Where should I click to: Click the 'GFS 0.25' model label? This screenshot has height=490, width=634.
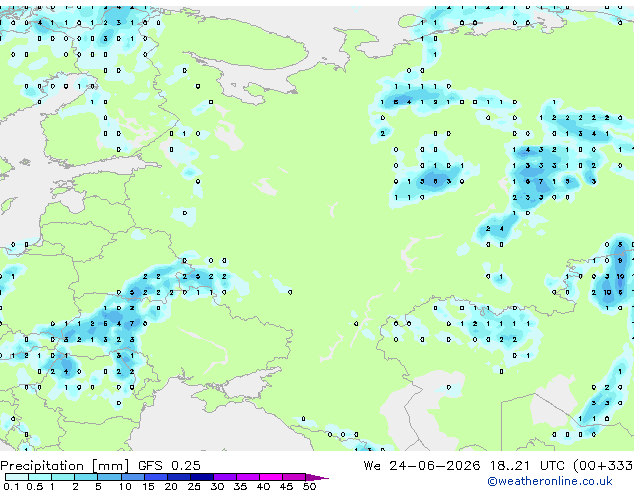tap(169, 466)
